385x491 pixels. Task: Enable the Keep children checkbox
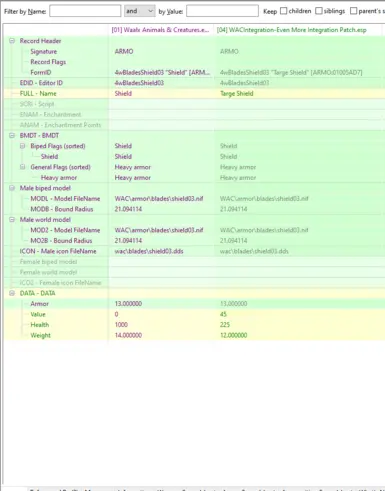click(283, 11)
